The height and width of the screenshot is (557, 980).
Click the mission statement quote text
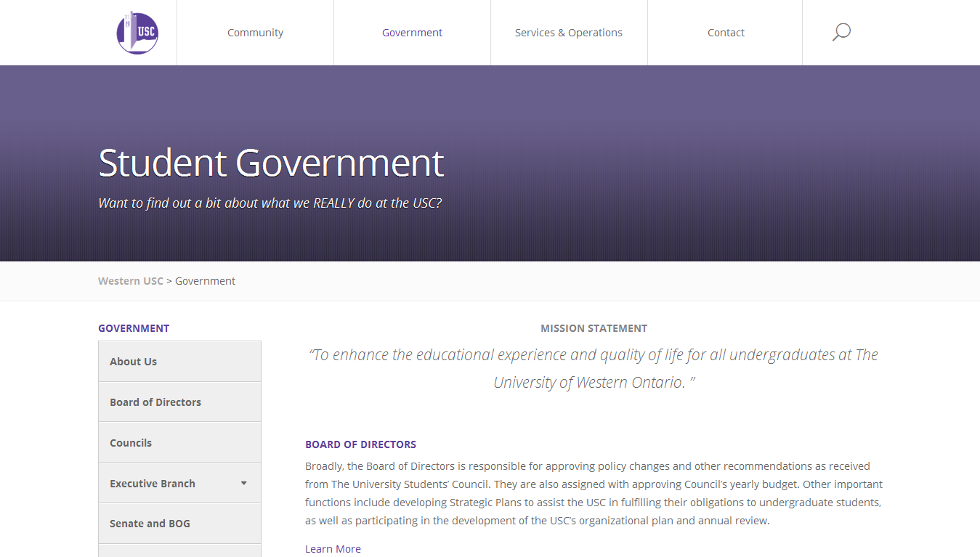click(x=594, y=368)
